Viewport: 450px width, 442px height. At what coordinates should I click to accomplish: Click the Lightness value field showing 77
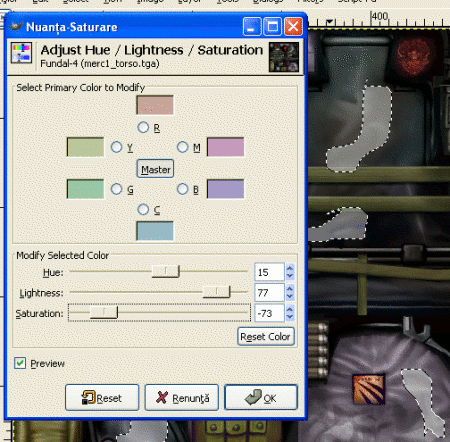click(269, 293)
